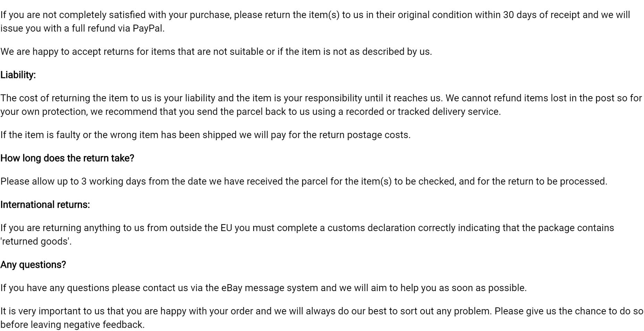
Task: Click the text 'customs declaration' in international paragraph
Action: click(x=371, y=228)
